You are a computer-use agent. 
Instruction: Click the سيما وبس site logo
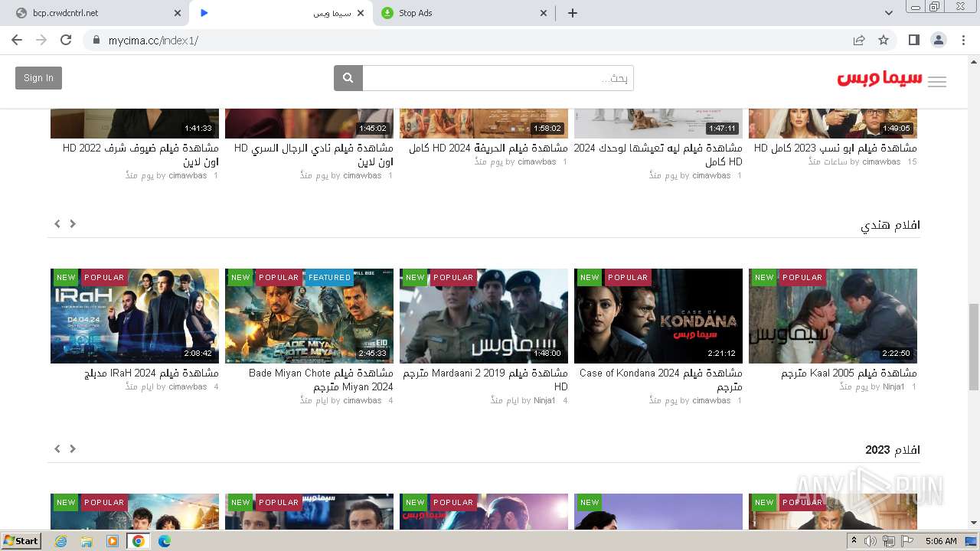[x=880, y=79]
